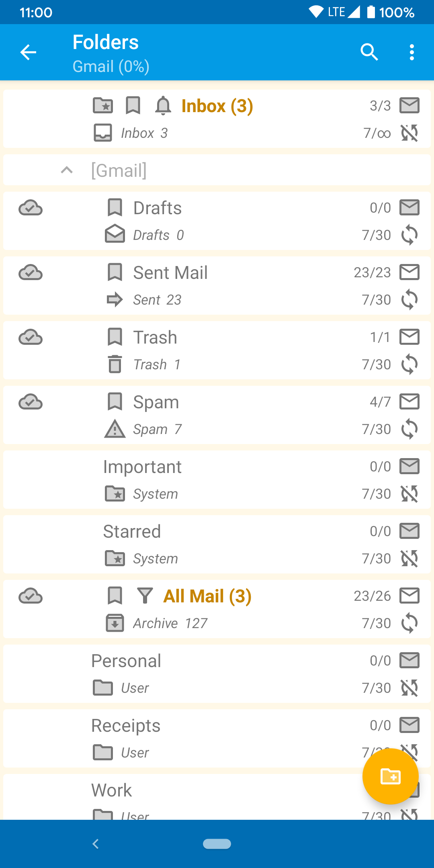The width and height of the screenshot is (434, 868).
Task: Go back using the header arrow
Action: pyautogui.click(x=28, y=52)
